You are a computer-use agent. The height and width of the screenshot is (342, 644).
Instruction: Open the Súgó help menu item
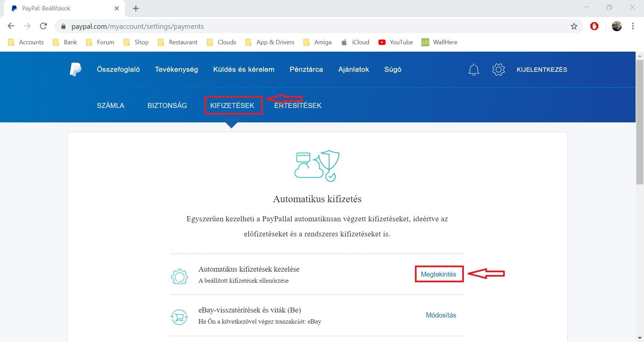point(393,69)
